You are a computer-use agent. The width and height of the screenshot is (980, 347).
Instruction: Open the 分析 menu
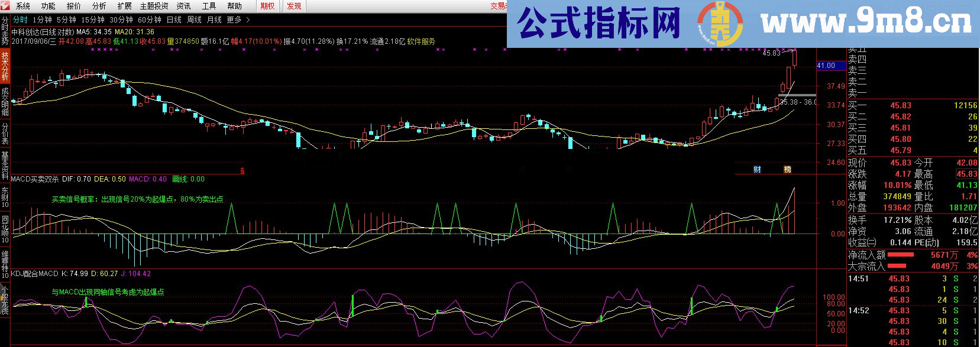[99, 6]
